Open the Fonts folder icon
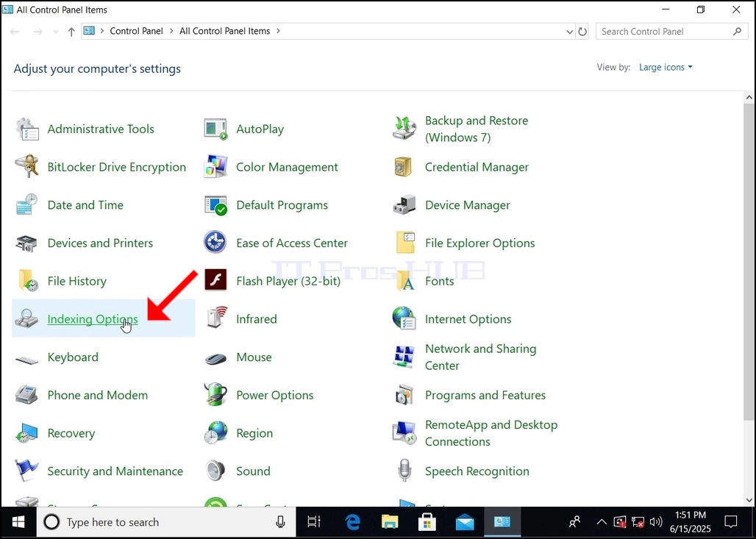The width and height of the screenshot is (756, 539). point(405,281)
